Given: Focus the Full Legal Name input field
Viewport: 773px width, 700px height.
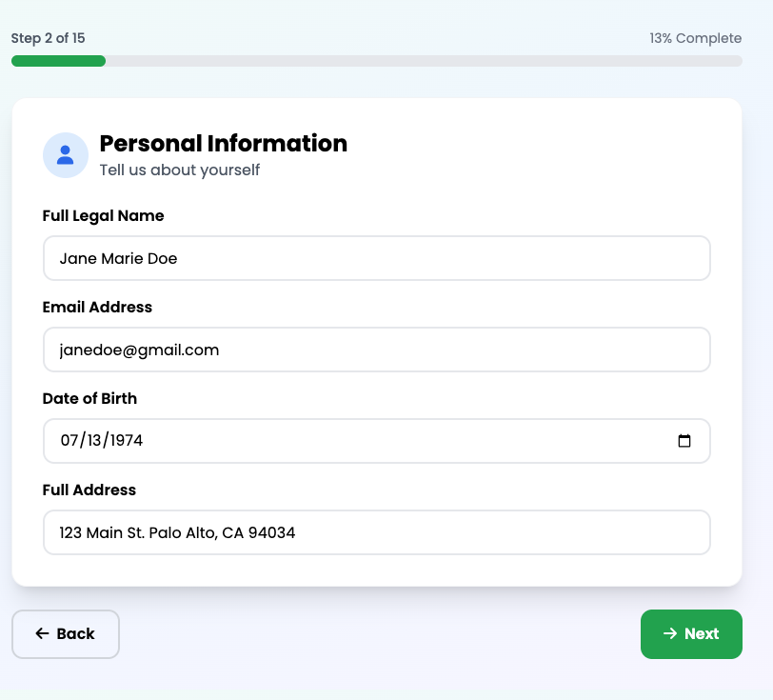Looking at the screenshot, I should pyautogui.click(x=376, y=258).
